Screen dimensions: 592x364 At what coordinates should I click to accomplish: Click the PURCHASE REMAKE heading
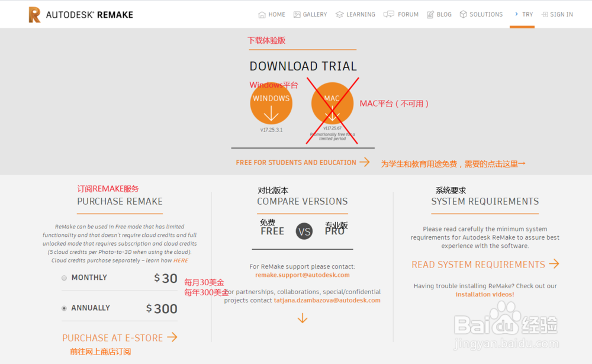click(x=120, y=201)
